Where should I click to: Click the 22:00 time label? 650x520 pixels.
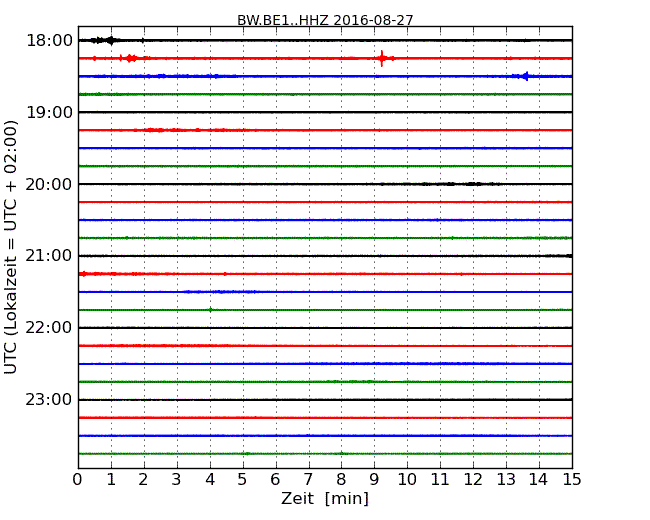pyautogui.click(x=49, y=328)
